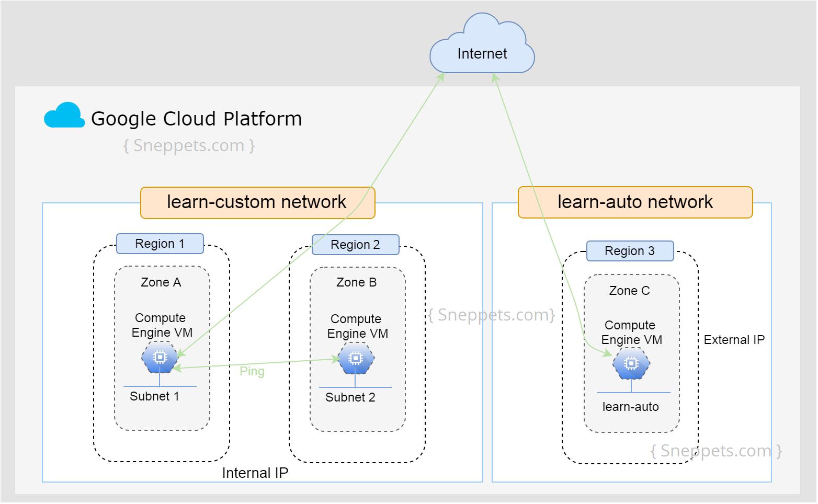Click the learn-custom network label box

coord(258,203)
